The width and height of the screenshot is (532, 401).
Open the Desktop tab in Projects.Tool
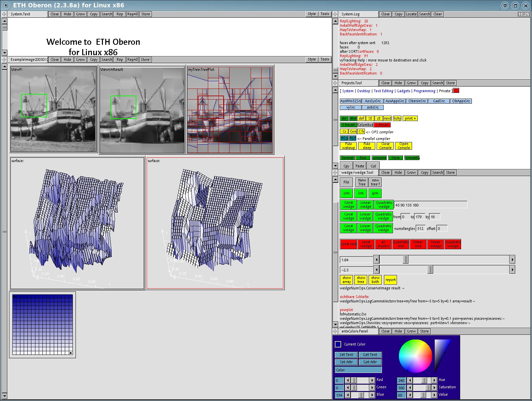pos(364,91)
